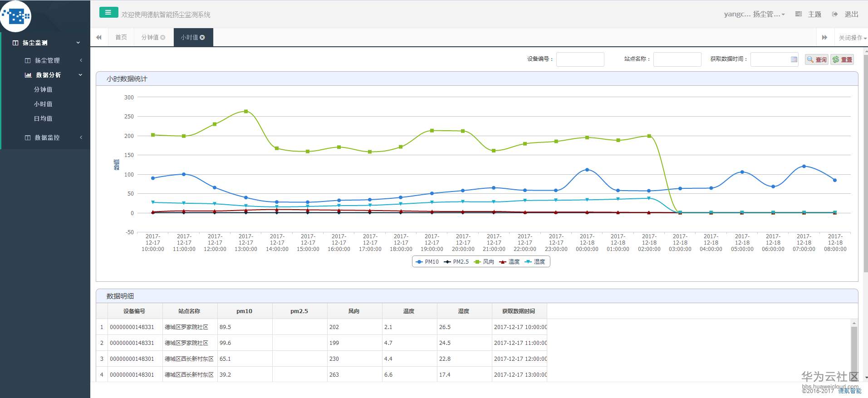Toggle the 湿度 series in the chart legend

click(x=535, y=262)
